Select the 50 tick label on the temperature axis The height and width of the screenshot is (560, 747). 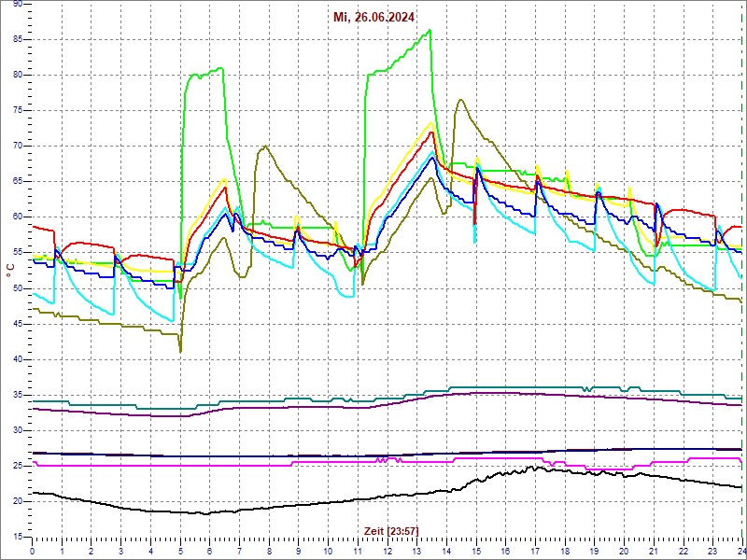[x=17, y=288]
